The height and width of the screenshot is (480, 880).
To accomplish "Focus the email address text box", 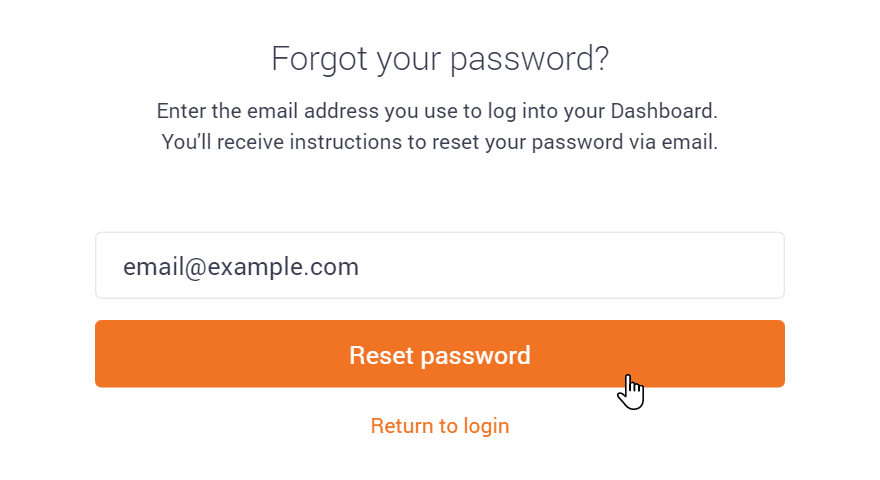I will point(439,266).
